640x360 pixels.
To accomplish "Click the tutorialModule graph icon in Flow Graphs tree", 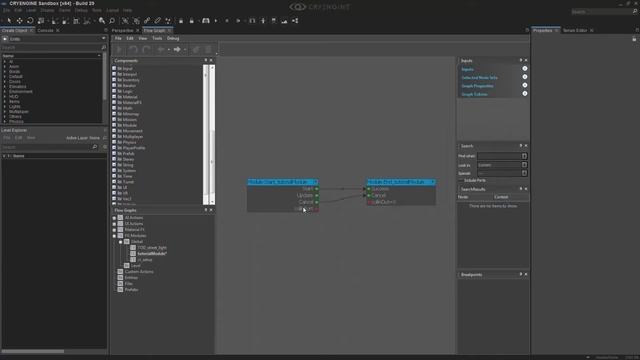I will [x=133, y=253].
